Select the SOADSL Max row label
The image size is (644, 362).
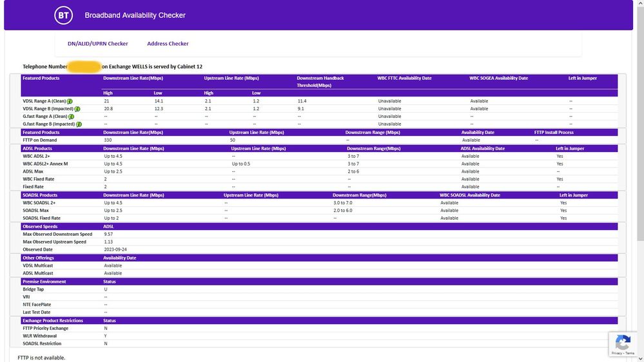[x=35, y=211]
